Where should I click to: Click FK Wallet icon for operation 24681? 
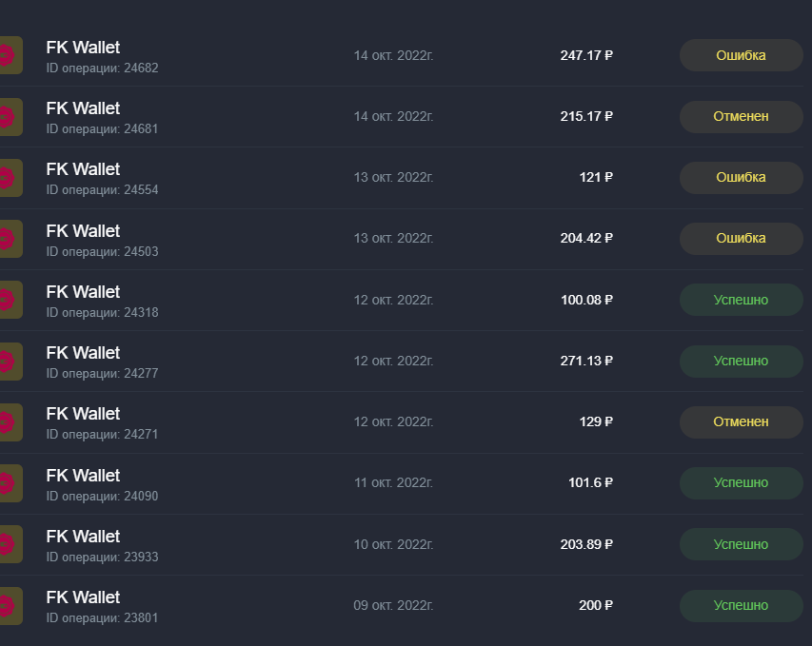tap(10, 117)
